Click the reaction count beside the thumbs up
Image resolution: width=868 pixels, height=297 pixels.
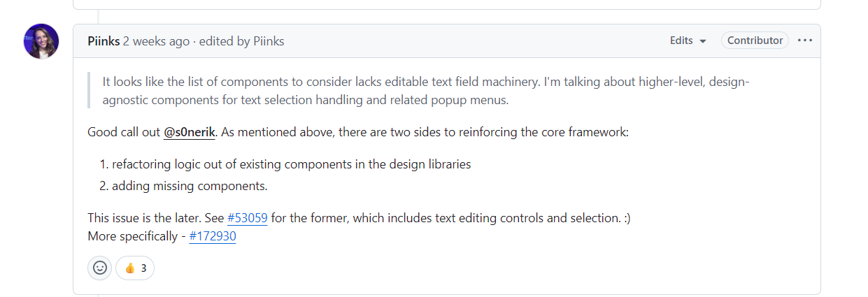[x=143, y=268]
